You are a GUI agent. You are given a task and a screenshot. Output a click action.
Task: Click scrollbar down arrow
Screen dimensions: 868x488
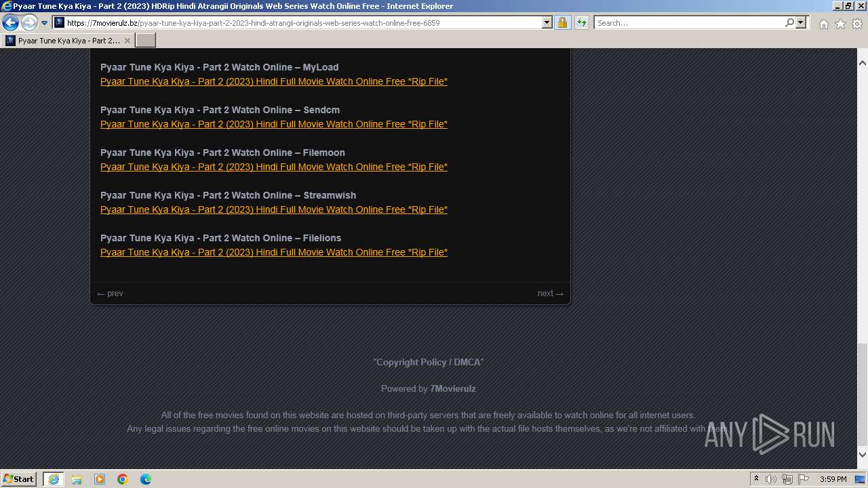[863, 455]
